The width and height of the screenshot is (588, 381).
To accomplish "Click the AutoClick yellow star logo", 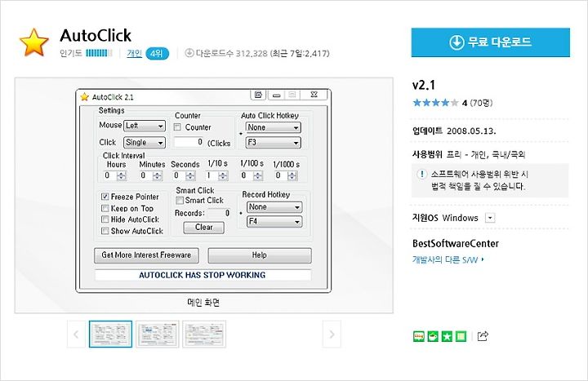I will [33, 42].
